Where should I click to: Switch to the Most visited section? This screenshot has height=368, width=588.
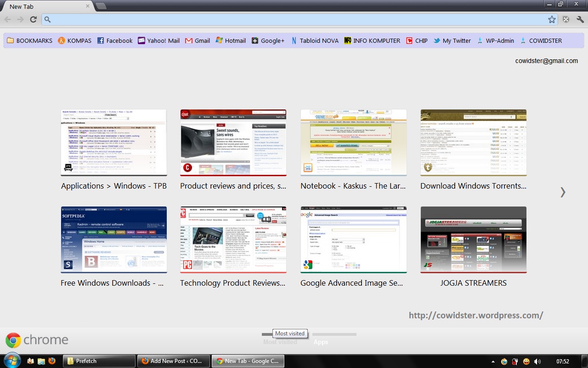point(280,342)
